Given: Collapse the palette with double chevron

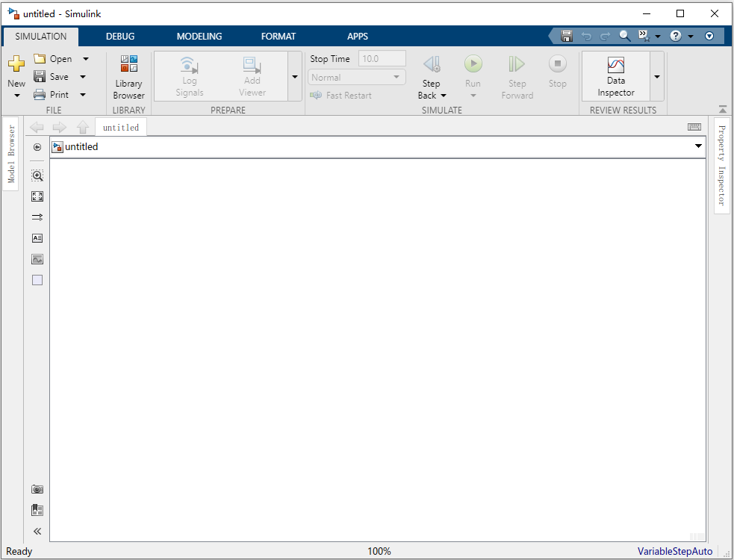Looking at the screenshot, I should coord(37,531).
